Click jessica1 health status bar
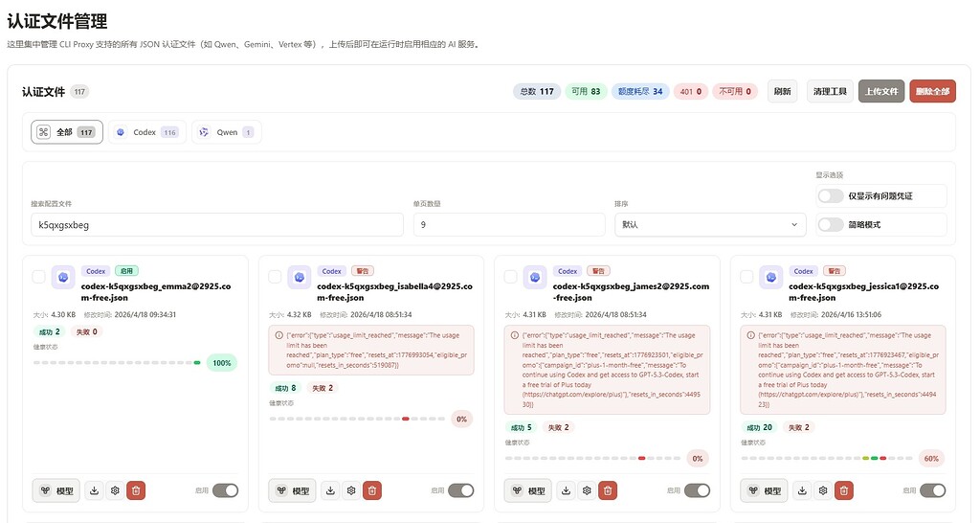This screenshot has height=523, width=980. (x=827, y=459)
